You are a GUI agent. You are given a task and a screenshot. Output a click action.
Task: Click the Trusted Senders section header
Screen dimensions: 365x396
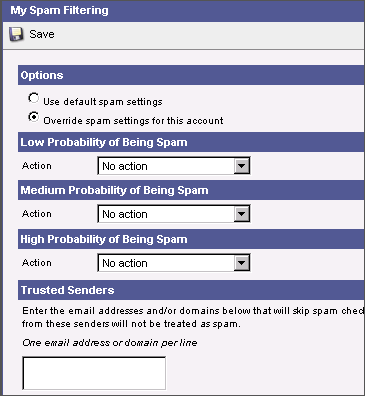pos(191,290)
